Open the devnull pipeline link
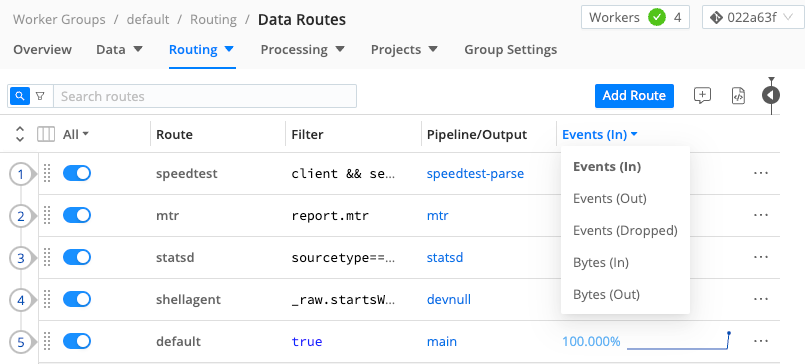Image resolution: width=805 pixels, height=364 pixels. (x=449, y=299)
